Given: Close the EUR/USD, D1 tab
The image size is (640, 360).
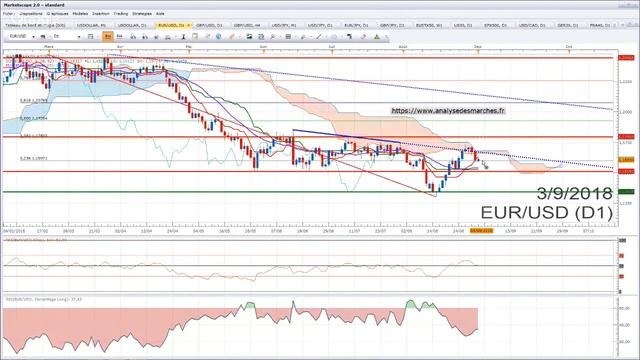Looking at the screenshot, I should pos(188,25).
